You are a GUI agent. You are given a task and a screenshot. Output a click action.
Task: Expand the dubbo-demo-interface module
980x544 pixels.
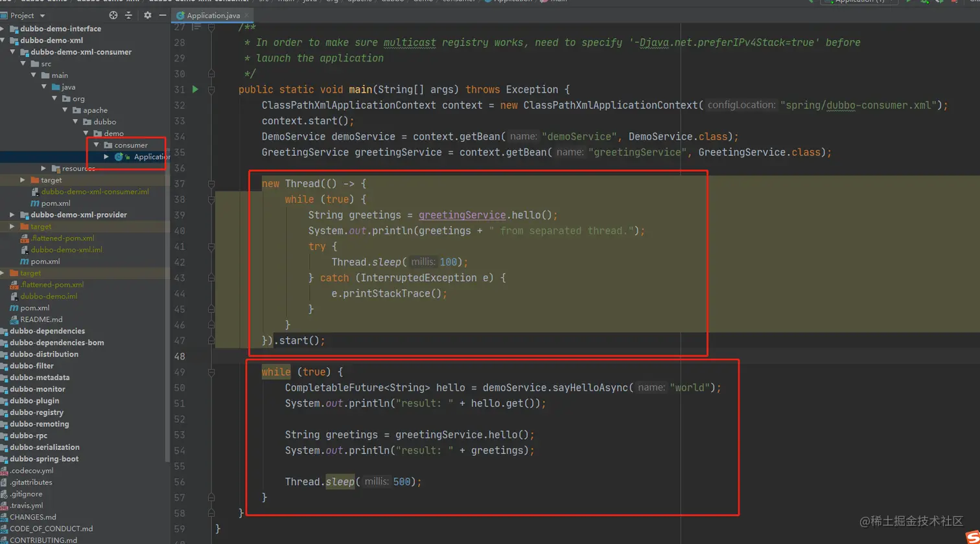tap(3, 29)
